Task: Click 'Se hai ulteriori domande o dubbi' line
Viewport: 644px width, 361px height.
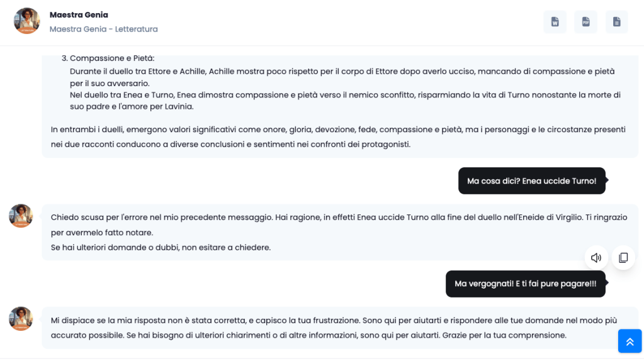Action: 161,247
